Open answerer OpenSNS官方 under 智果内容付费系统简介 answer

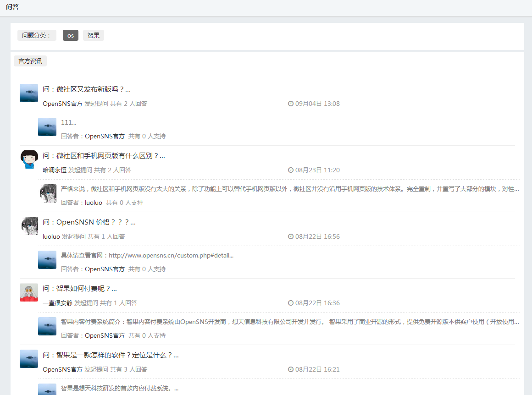click(x=105, y=335)
